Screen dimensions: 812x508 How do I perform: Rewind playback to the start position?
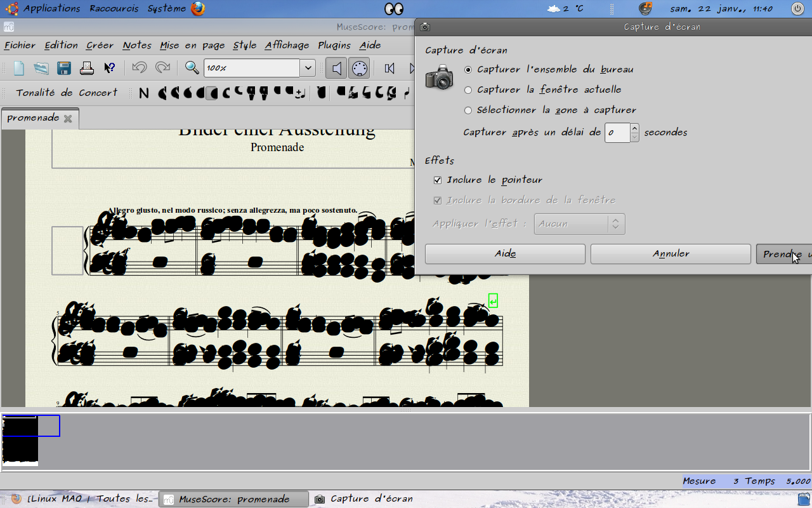click(x=390, y=68)
